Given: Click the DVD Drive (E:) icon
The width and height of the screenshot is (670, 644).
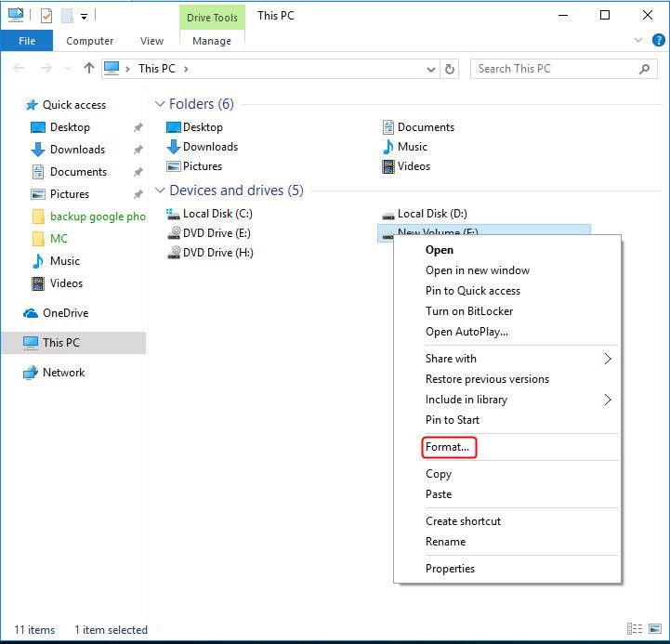Looking at the screenshot, I should pos(174,233).
